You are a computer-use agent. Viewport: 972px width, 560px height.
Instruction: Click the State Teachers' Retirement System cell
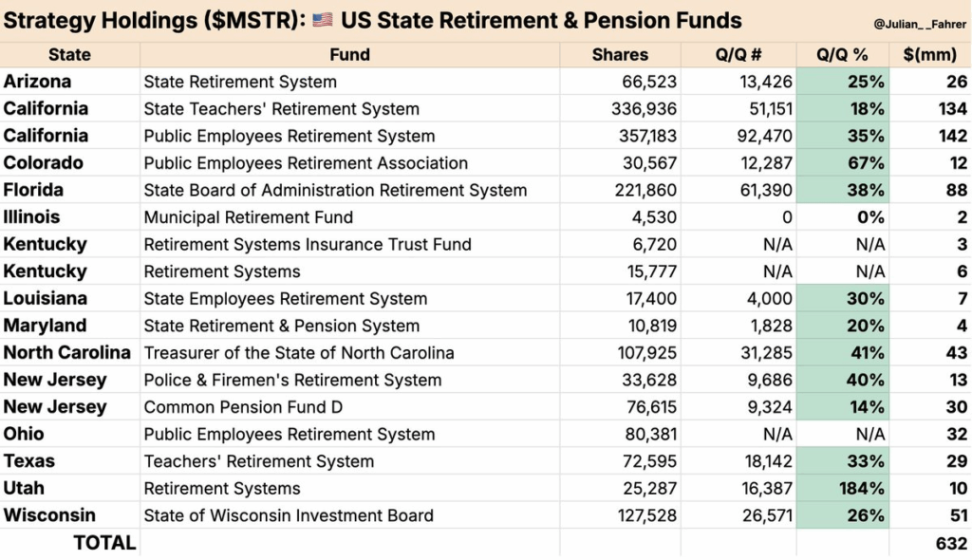pos(281,109)
